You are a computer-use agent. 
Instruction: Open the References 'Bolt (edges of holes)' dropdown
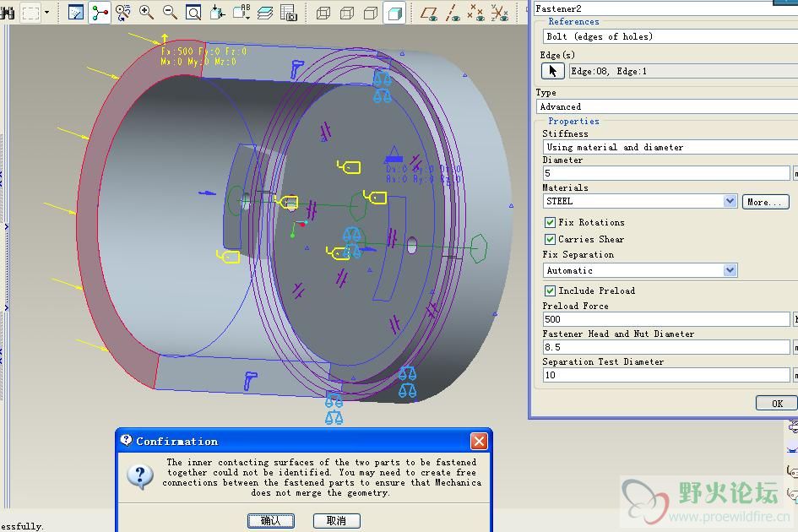(670, 36)
